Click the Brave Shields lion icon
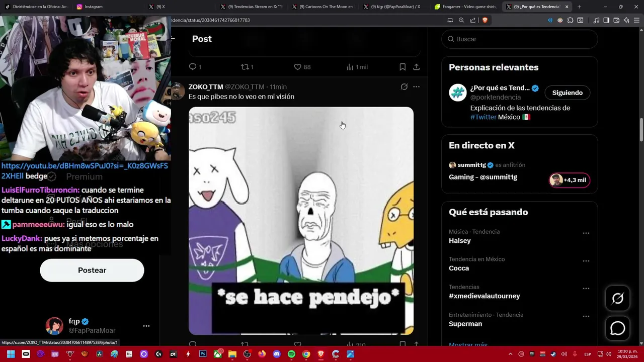 tap(485, 20)
